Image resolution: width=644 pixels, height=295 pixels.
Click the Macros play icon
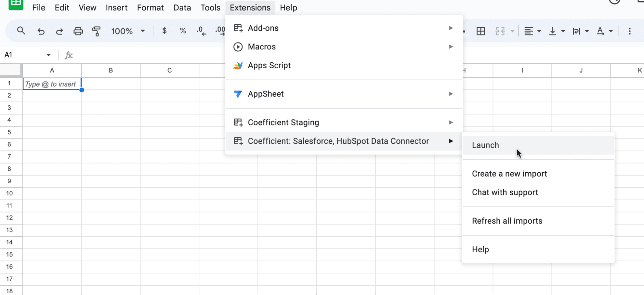(238, 47)
